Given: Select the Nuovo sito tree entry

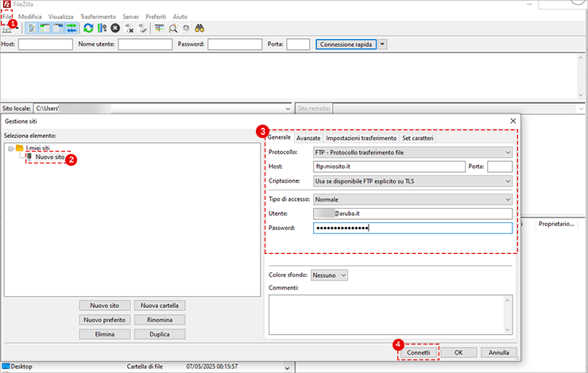Looking at the screenshot, I should [50, 157].
